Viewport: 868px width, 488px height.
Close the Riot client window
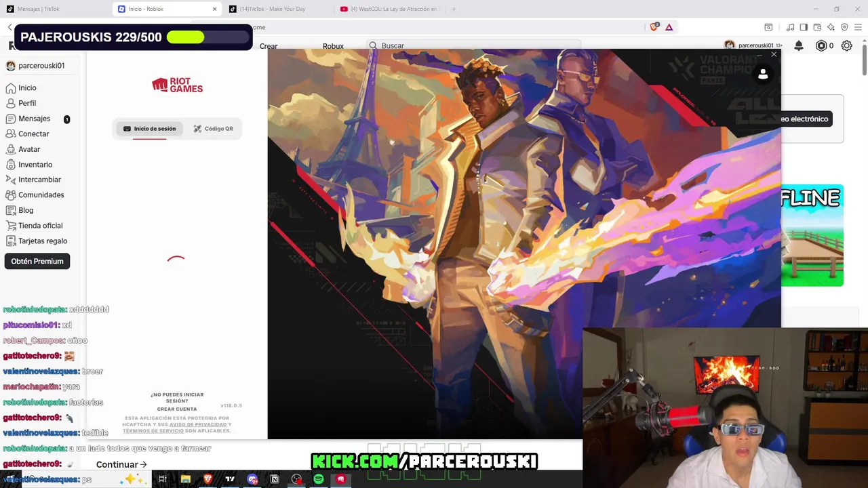pos(774,54)
